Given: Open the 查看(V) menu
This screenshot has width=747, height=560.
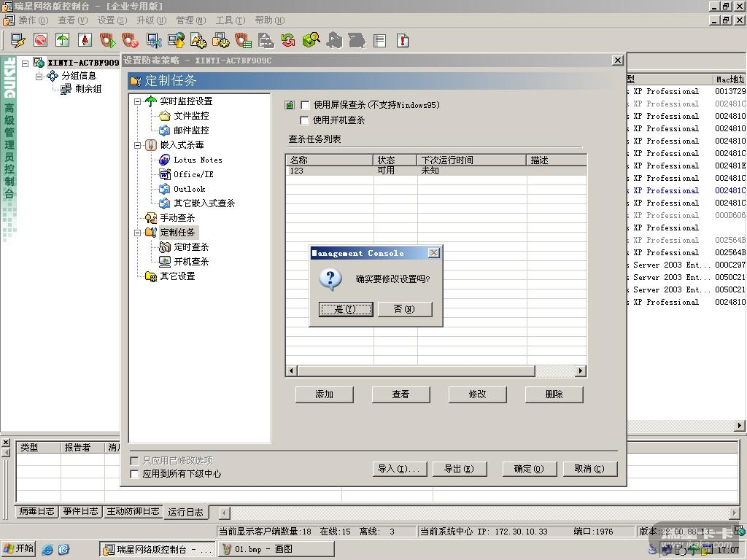Looking at the screenshot, I should 73,20.
